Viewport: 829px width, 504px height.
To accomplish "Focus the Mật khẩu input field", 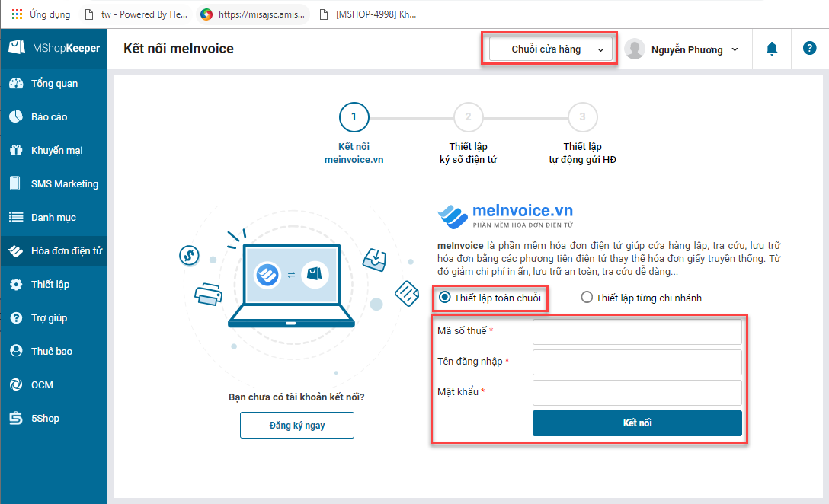I will pyautogui.click(x=637, y=393).
